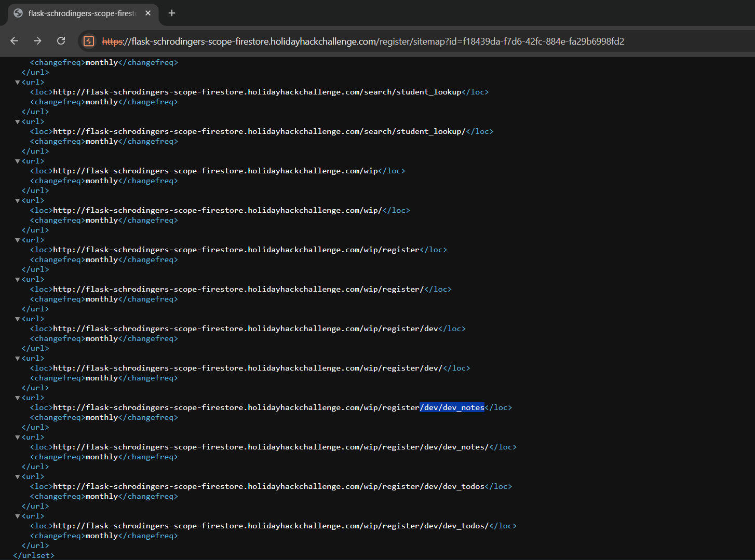Click the /wip/register/dev/ URL text with slash
Screen dimensions: 755x560
248,368
